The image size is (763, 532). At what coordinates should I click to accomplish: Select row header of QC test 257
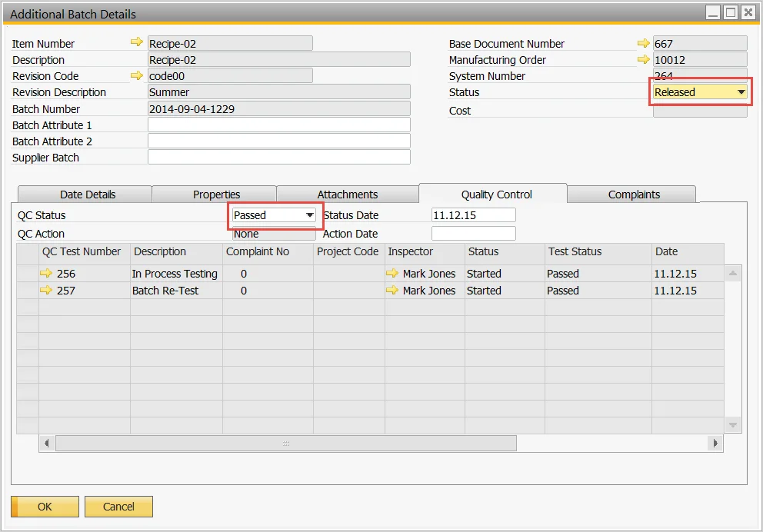28,291
